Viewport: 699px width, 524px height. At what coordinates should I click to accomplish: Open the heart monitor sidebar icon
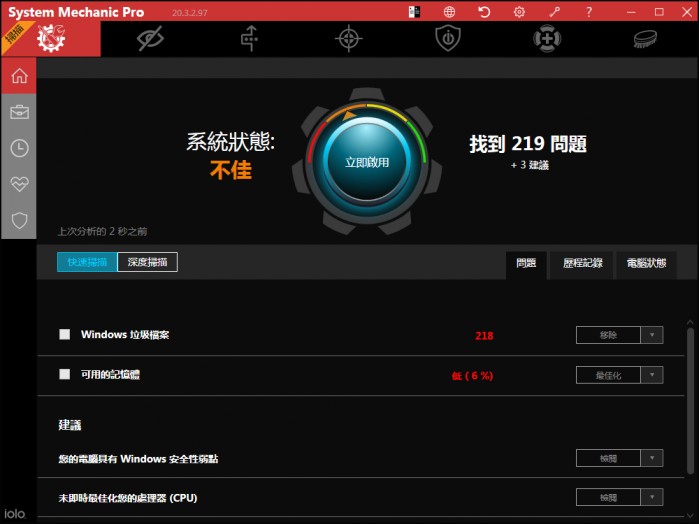coord(19,184)
